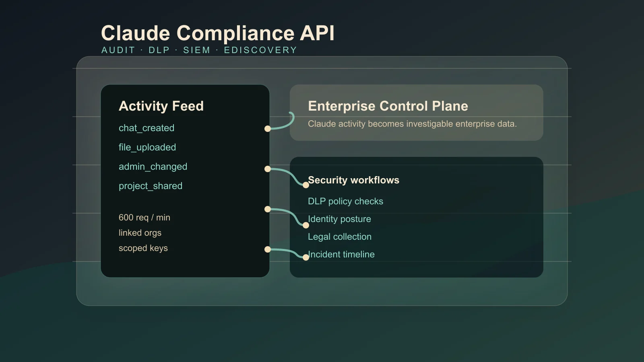Viewport: 644px width, 362px height.
Task: Select the AUDIT · DLP · SIEM · EDISCOVERY subtitle
Action: coord(199,50)
